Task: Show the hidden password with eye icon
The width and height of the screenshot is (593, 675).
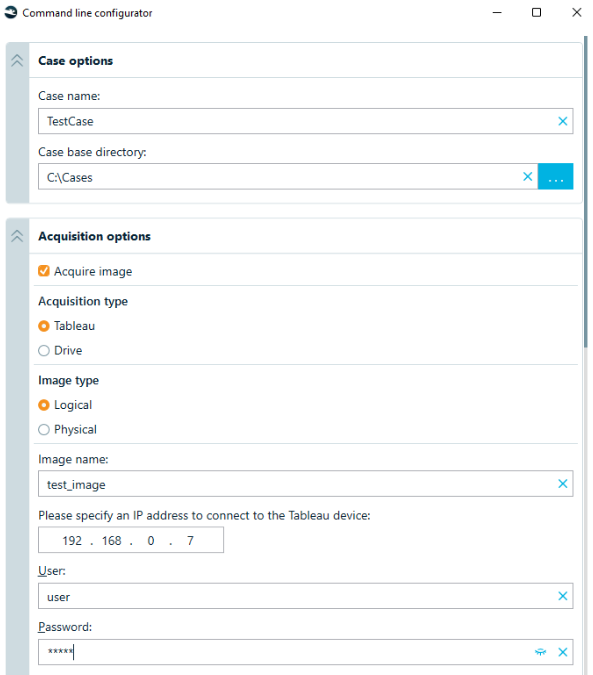Action: point(540,652)
